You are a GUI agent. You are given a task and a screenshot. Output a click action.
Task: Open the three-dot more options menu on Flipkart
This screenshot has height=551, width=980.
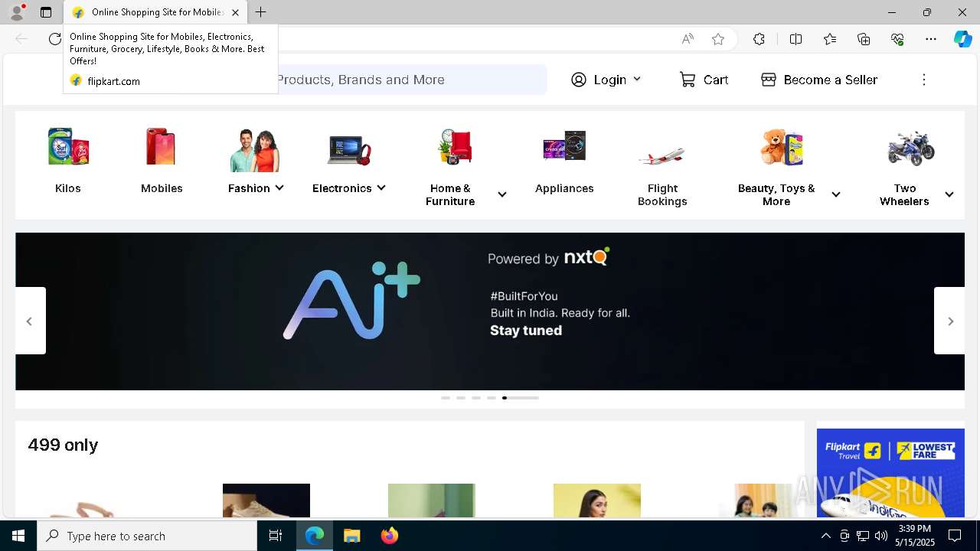924,80
